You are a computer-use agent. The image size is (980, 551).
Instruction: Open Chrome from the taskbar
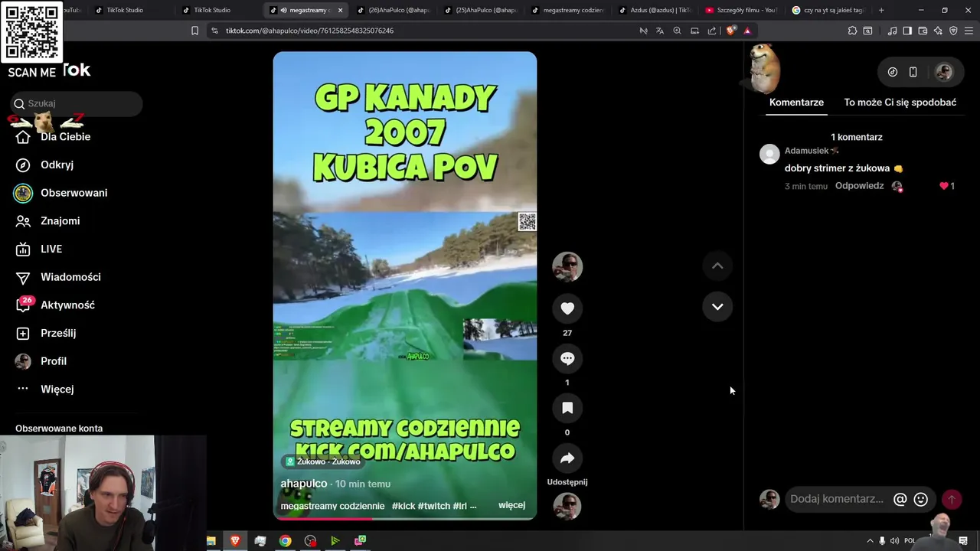click(x=285, y=541)
